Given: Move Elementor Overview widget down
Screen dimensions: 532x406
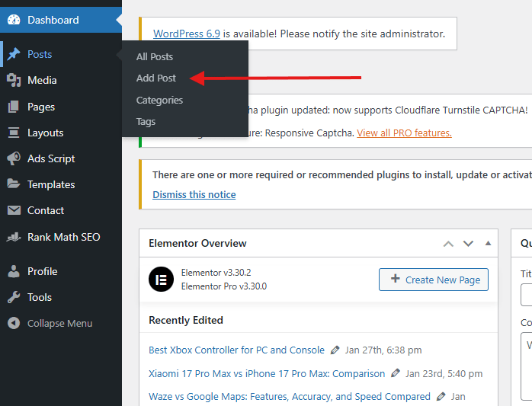Looking at the screenshot, I should click(x=468, y=244).
